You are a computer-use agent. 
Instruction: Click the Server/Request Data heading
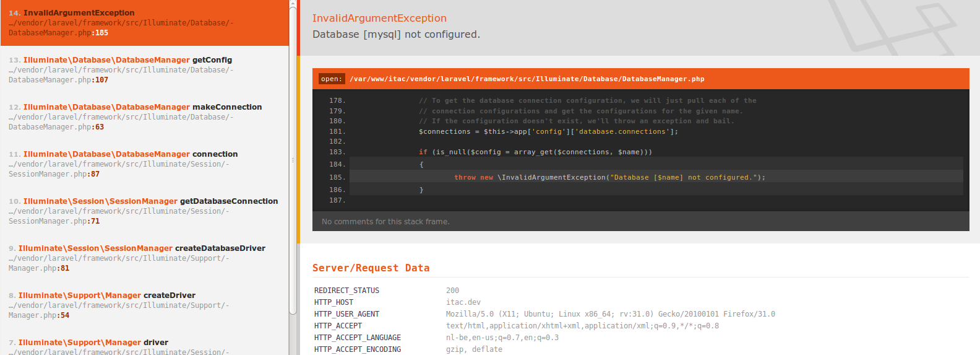371,268
